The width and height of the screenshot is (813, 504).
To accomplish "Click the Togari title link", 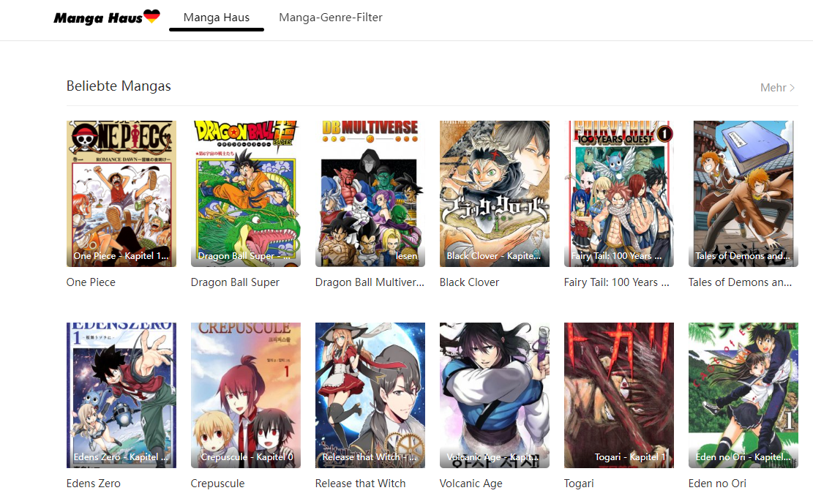I will [x=579, y=484].
